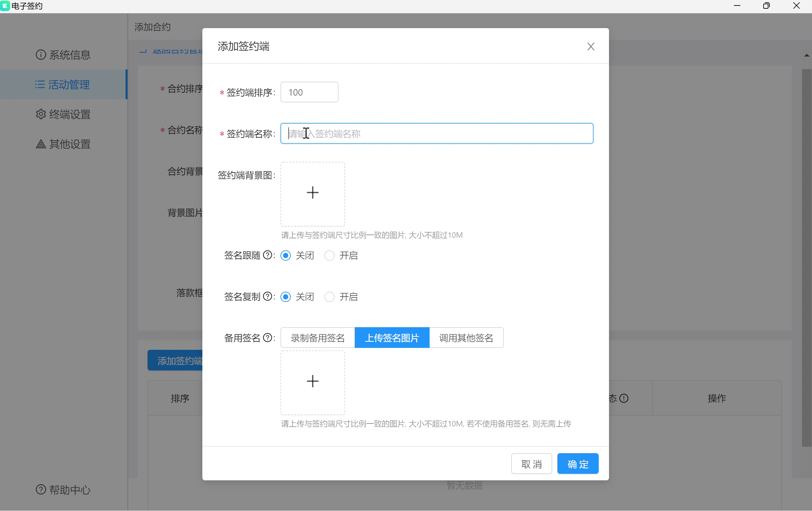
Task: Click plus icon to upload 签约端背景图
Action: 312,193
